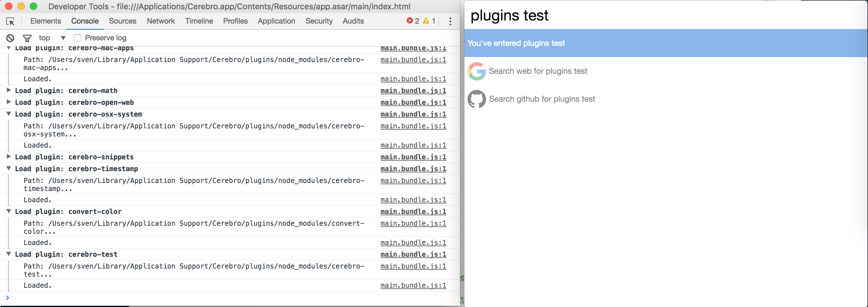Open the Timeline tab

tap(199, 21)
